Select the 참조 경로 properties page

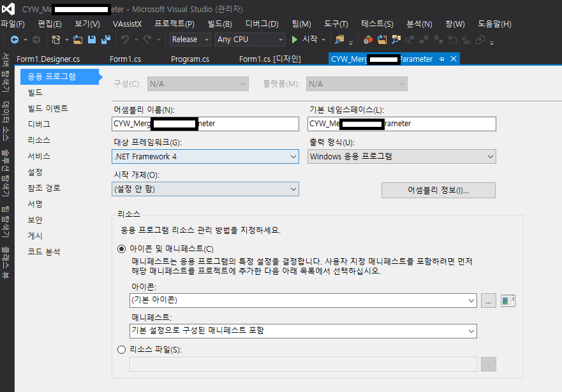click(x=44, y=188)
